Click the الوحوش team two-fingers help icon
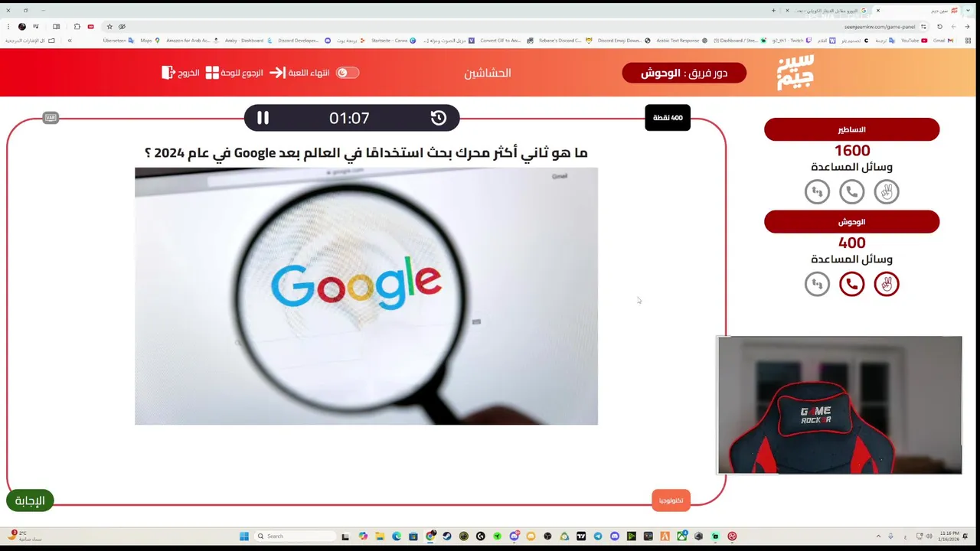The width and height of the screenshot is (980, 551). [887, 284]
